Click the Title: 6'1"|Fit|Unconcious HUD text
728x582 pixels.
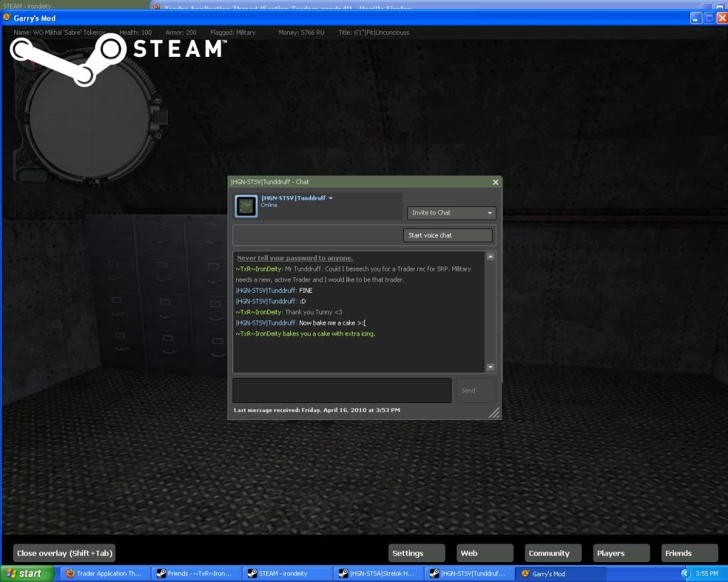[374, 33]
